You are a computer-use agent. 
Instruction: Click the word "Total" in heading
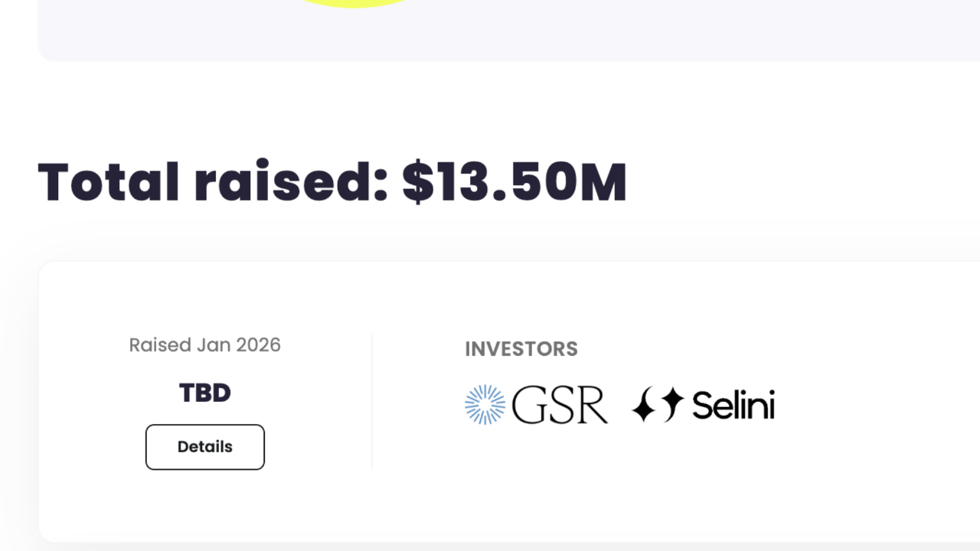click(108, 183)
